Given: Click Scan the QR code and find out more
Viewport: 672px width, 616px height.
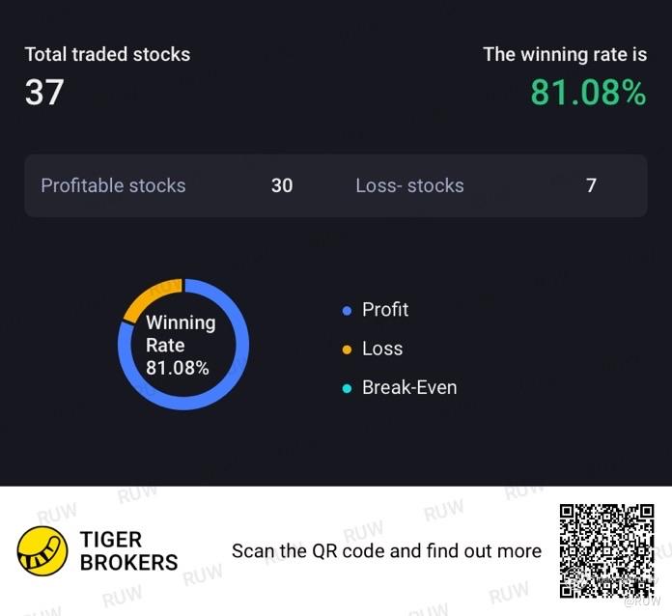Looking at the screenshot, I should pos(386,551).
